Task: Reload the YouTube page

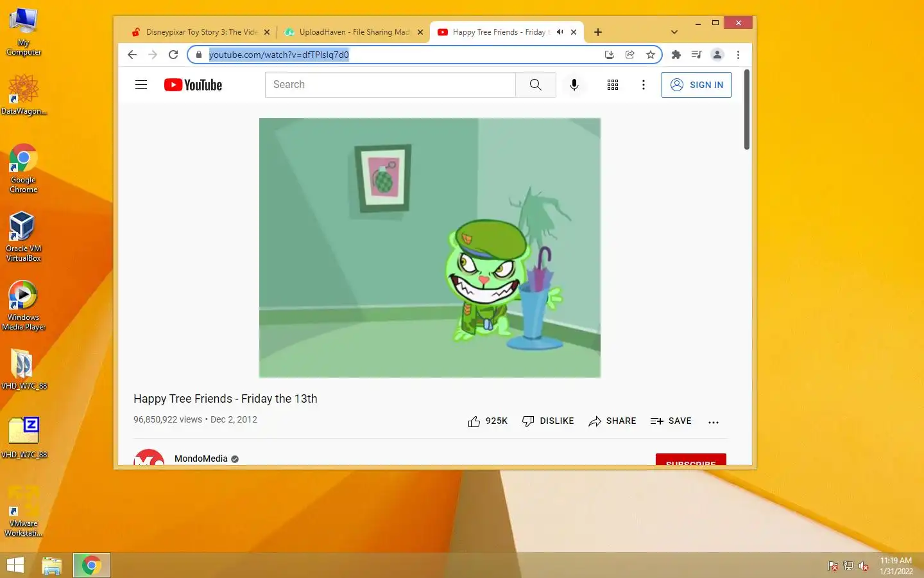Action: (x=173, y=55)
